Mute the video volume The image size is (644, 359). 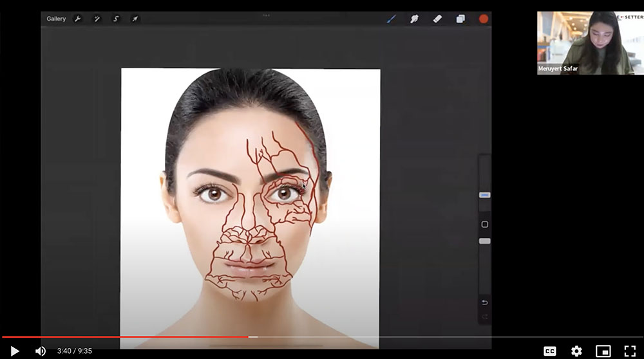40,351
